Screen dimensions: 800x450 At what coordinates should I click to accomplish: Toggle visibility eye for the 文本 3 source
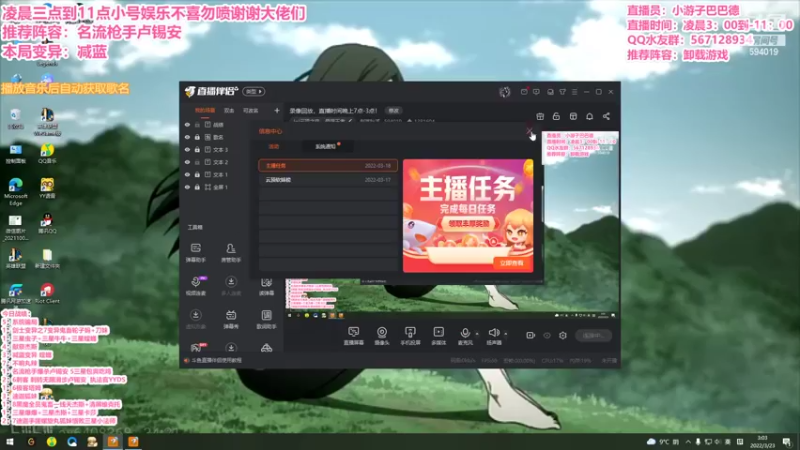187,149
